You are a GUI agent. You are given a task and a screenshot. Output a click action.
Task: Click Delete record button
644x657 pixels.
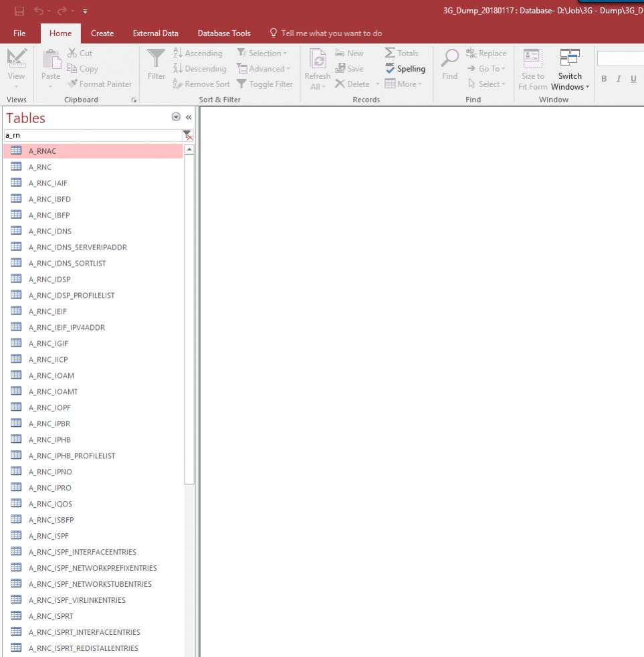[352, 84]
